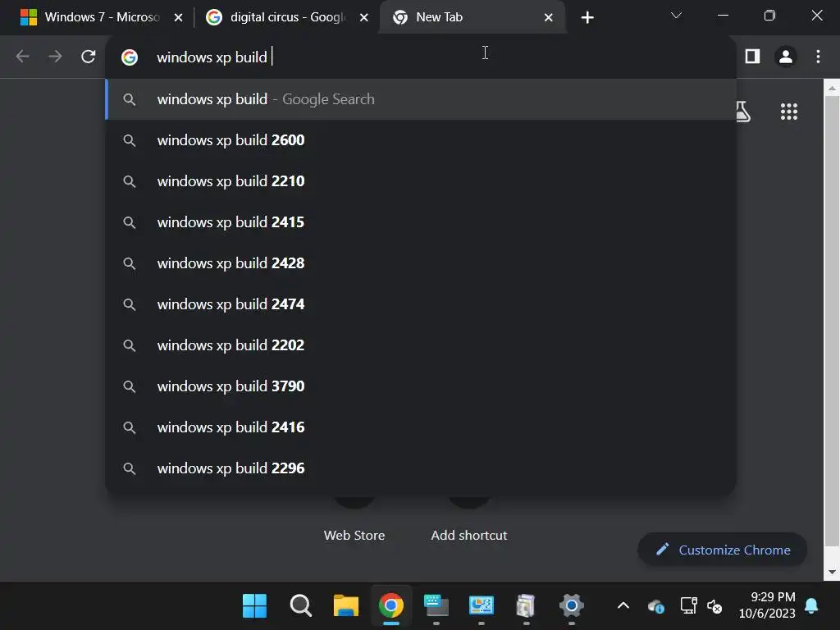The width and height of the screenshot is (840, 630).
Task: Open the clock showing 9:29 PM
Action: (x=767, y=605)
